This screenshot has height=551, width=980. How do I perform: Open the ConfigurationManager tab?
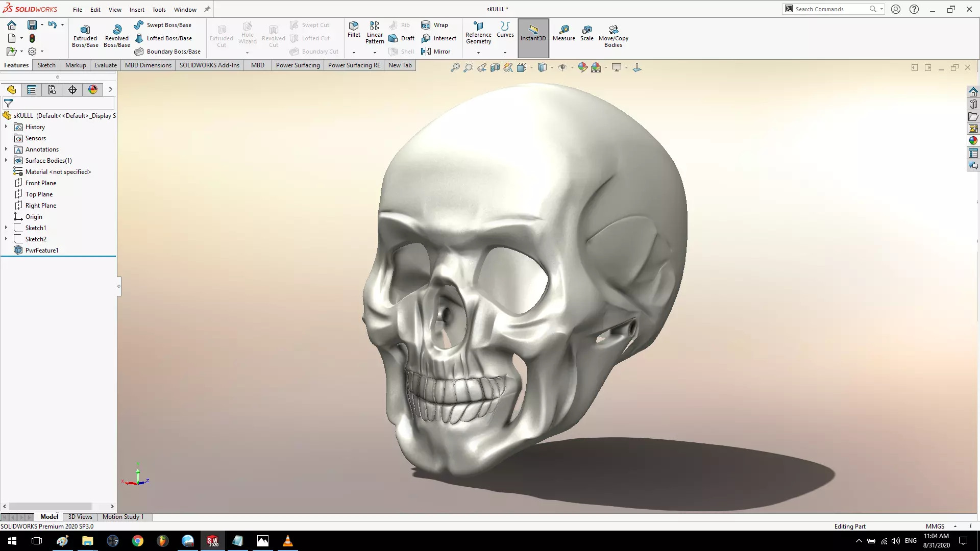[x=52, y=90]
